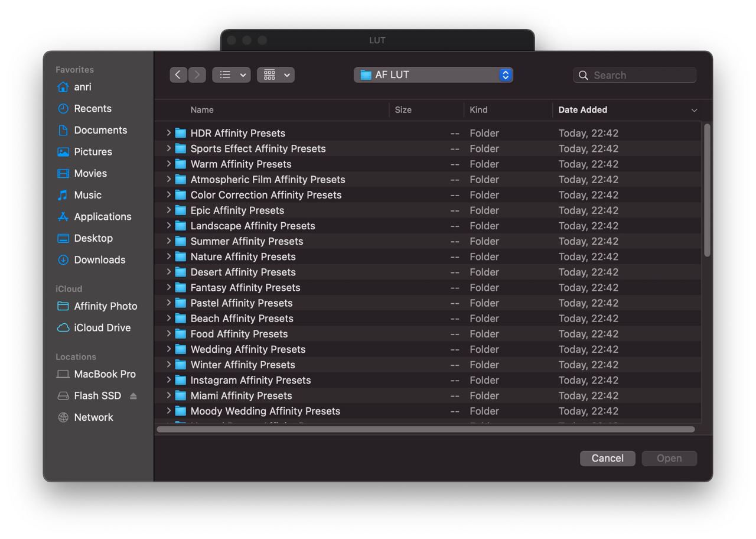The image size is (756, 539).
Task: Go back with the left chevron button
Action: tap(178, 75)
